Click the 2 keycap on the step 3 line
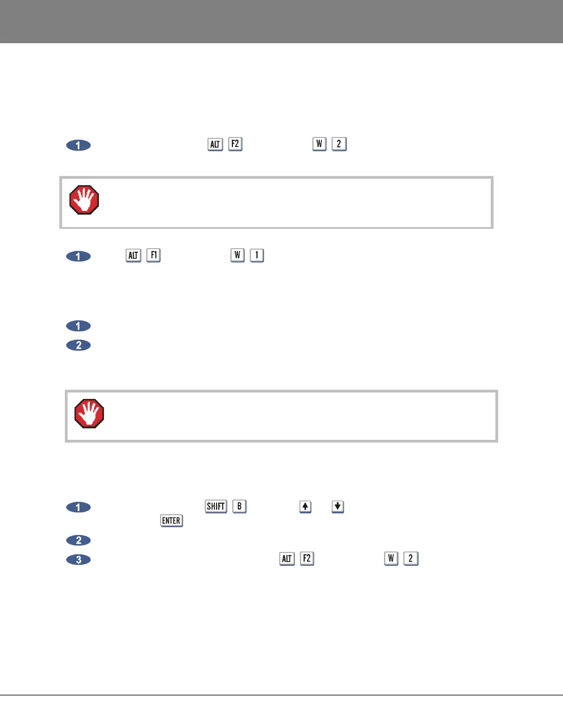 [x=411, y=558]
